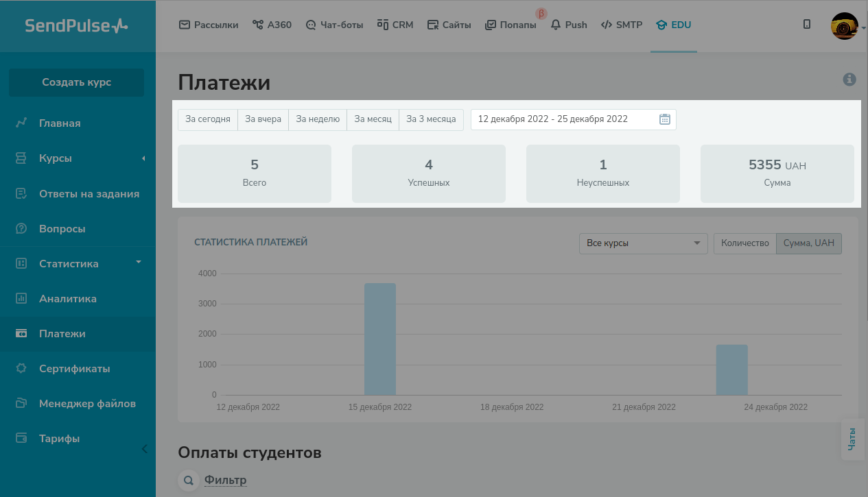Click the Сумма 5355 UAH card
This screenshot has height=497, width=868.
click(777, 173)
